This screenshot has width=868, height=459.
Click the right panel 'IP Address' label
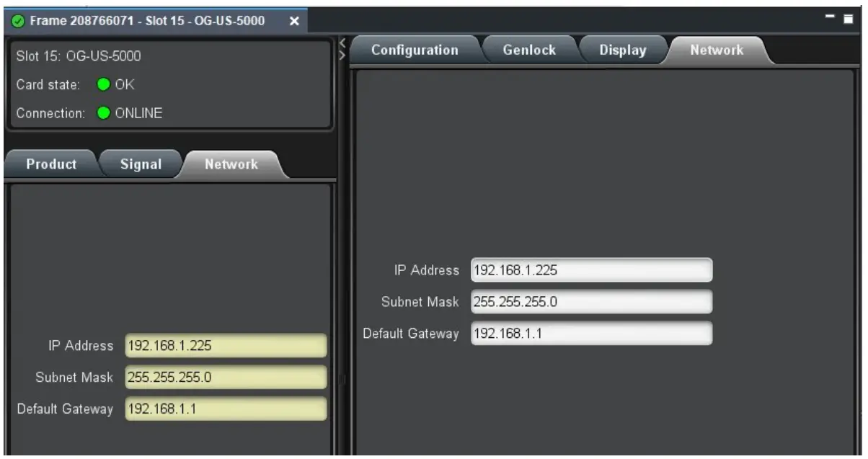(426, 270)
